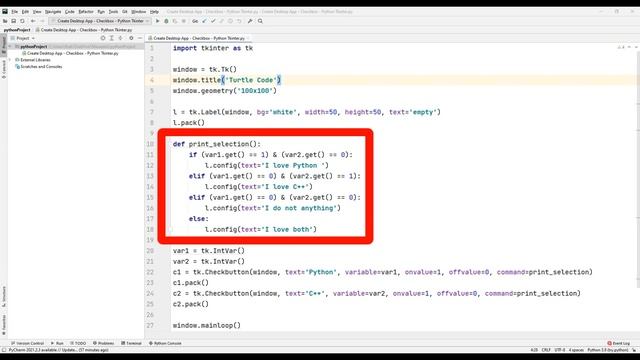Navigate back with the left arrow icon
The width and height of the screenshot is (640, 360).
point(33,21)
